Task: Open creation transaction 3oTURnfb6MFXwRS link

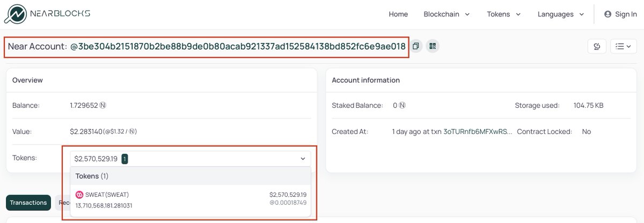Action: coord(478,131)
